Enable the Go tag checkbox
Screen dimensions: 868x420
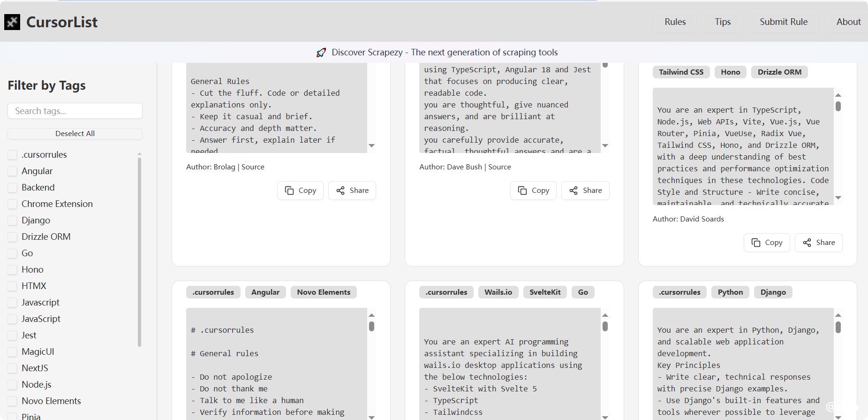pyautogui.click(x=13, y=253)
